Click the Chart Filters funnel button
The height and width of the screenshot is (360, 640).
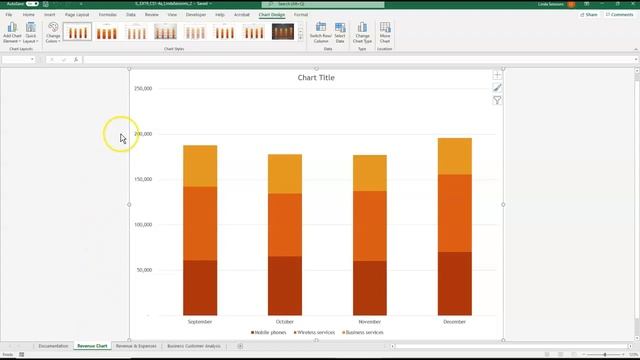pos(497,100)
